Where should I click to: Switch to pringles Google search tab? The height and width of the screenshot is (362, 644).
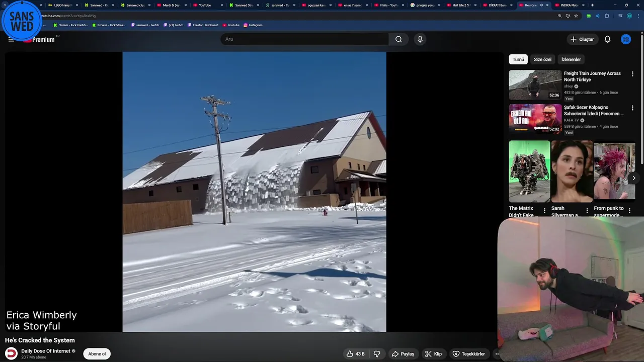tap(425, 5)
